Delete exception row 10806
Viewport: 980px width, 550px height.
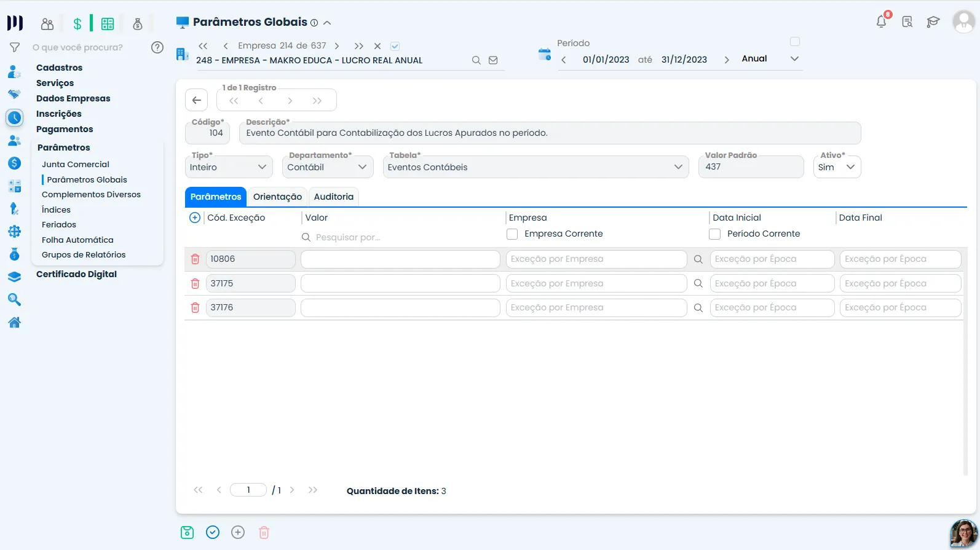[195, 259]
